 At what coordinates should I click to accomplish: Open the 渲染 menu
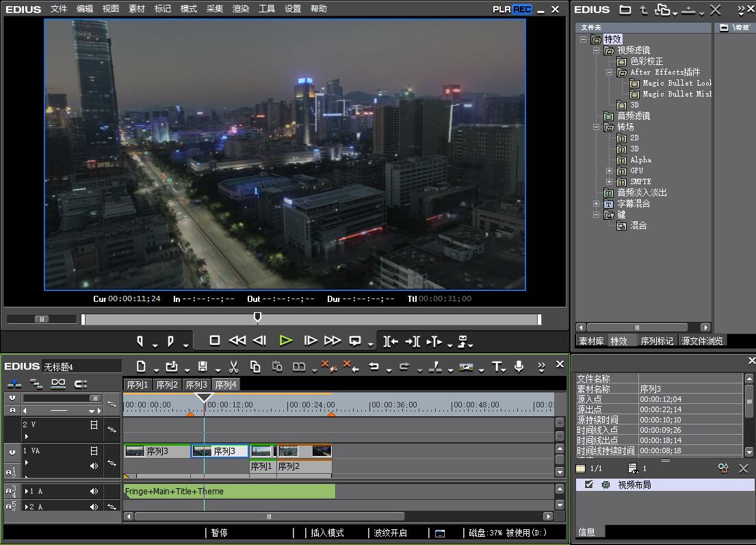click(241, 9)
